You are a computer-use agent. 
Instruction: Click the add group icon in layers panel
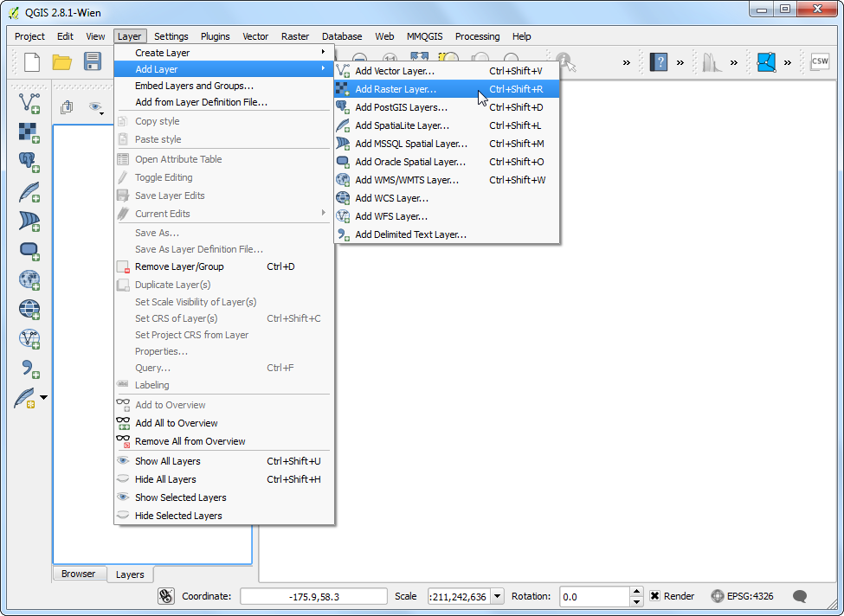point(67,107)
